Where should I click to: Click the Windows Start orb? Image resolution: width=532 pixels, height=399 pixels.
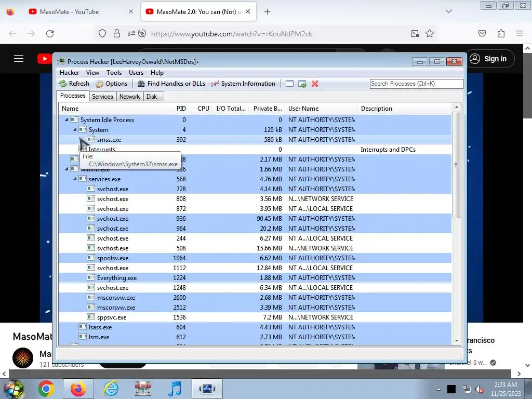(14, 390)
